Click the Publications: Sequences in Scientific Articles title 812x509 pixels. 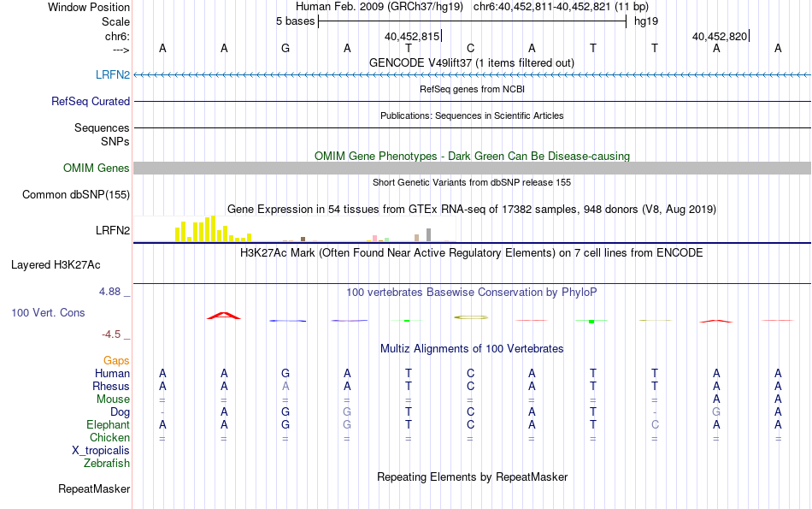pyautogui.click(x=472, y=115)
